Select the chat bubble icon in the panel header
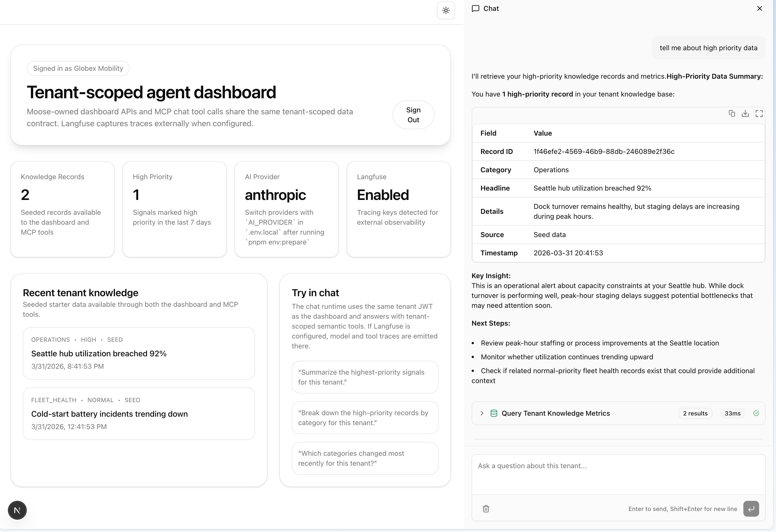 476,8
